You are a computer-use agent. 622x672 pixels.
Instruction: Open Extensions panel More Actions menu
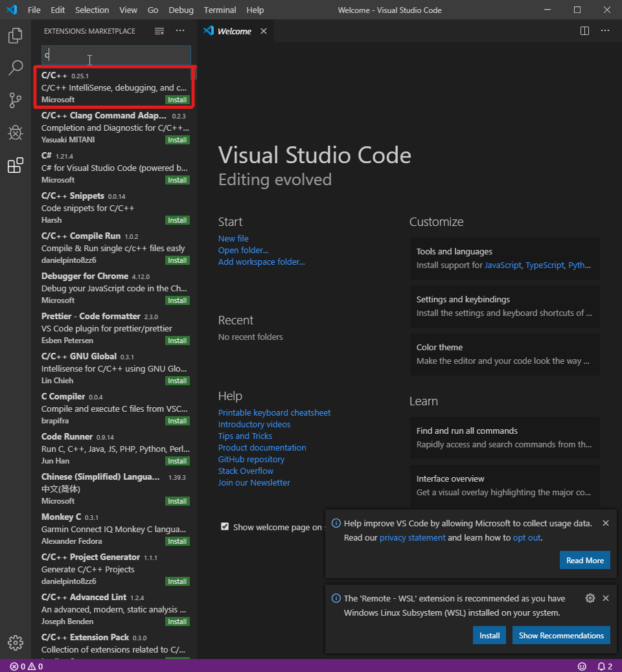180,30
